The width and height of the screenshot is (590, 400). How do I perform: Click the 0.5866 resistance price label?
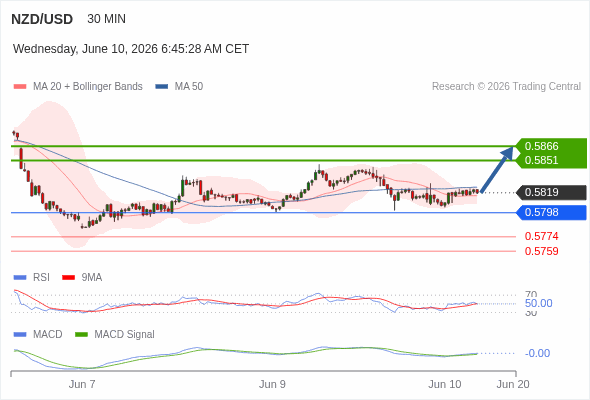[x=541, y=146]
